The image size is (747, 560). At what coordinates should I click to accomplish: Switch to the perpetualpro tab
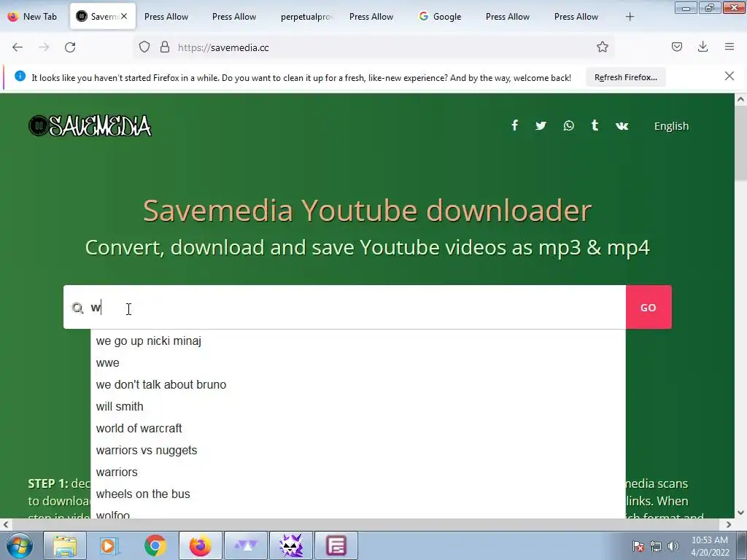pos(306,17)
